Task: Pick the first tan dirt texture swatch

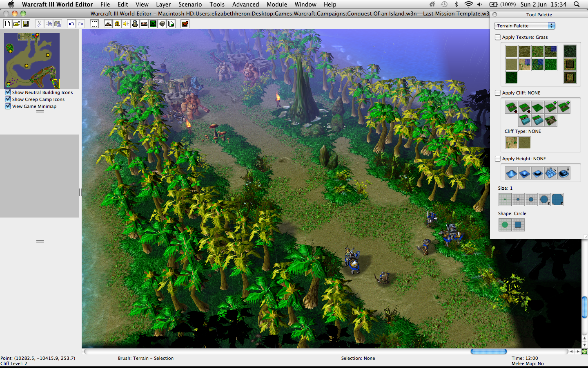Action: 512,52
